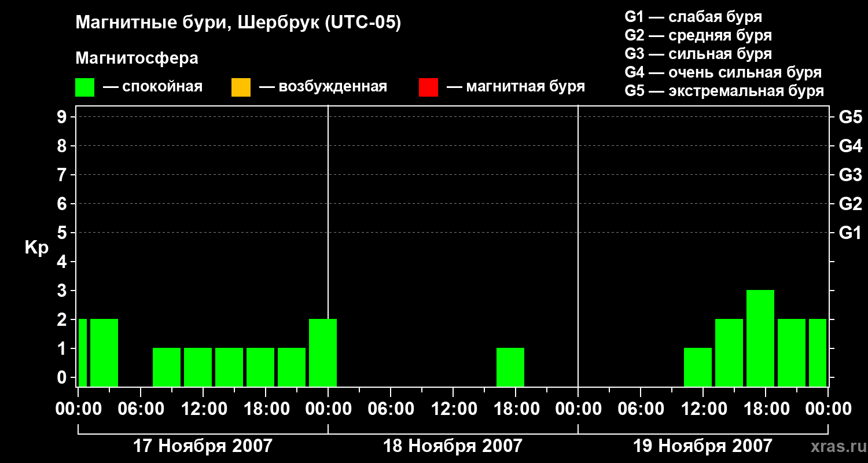Click the 12:00 tick label under 18 November

453,409
